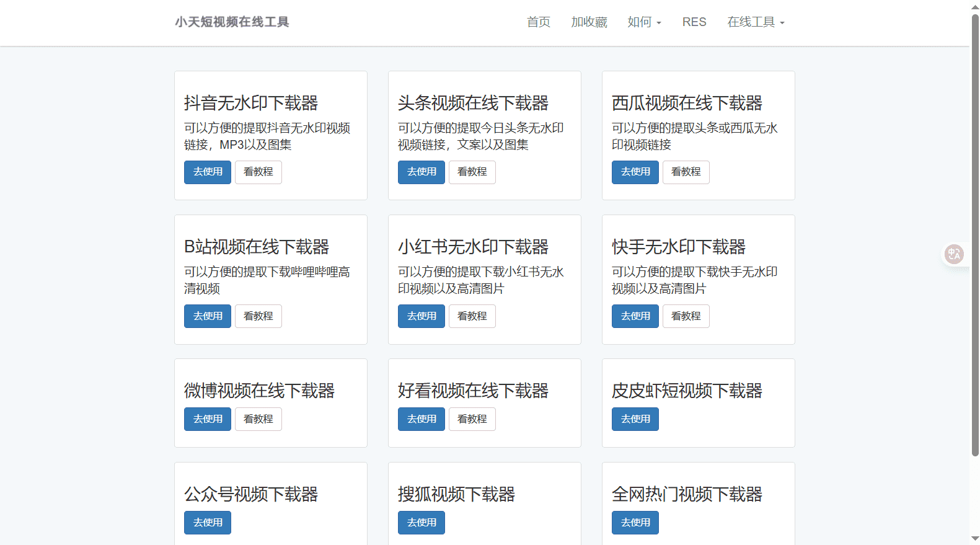Open the RES nav item
The height and width of the screenshot is (545, 980).
694,22
